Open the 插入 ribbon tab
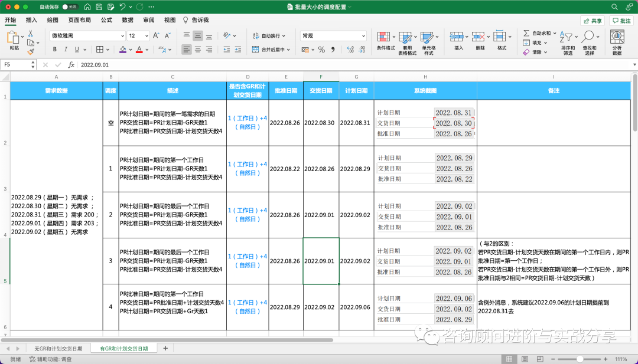638x364 pixels. click(x=31, y=20)
